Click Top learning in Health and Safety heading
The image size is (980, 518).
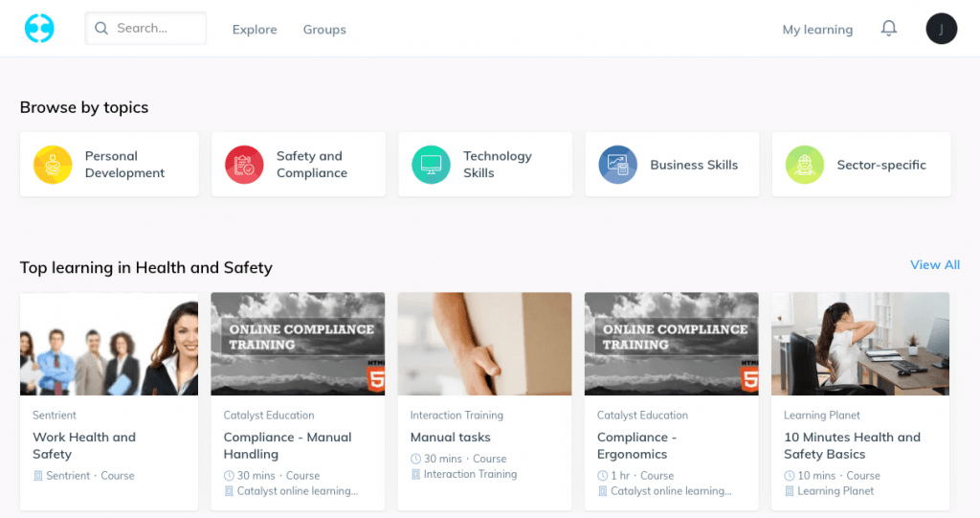146,268
